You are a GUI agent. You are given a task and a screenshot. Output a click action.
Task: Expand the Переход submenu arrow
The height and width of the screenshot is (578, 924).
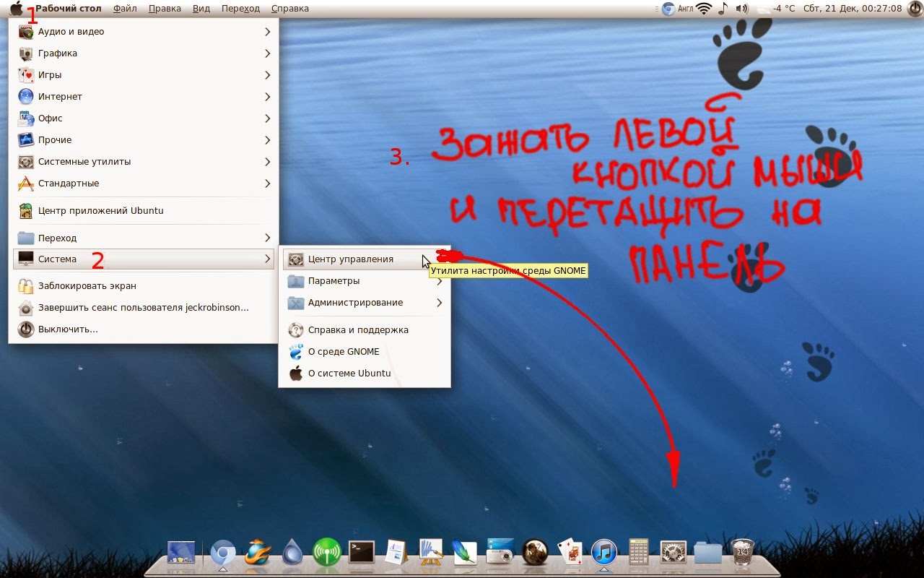point(267,238)
